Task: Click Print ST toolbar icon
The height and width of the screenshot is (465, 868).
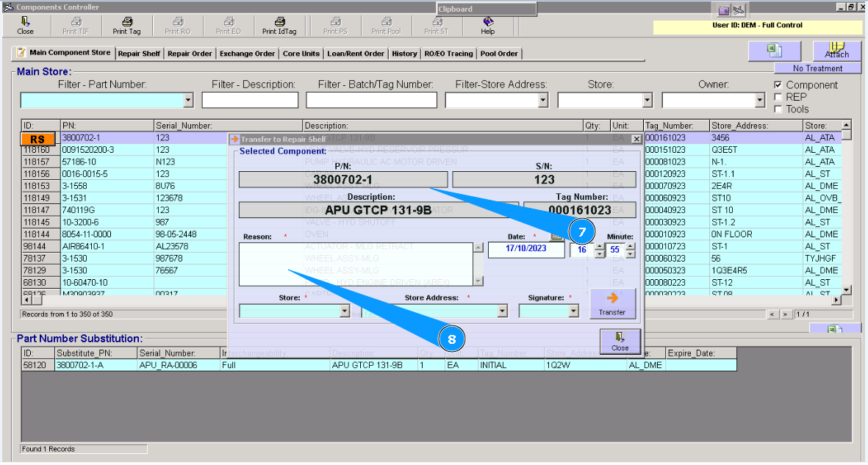Action: tap(437, 26)
